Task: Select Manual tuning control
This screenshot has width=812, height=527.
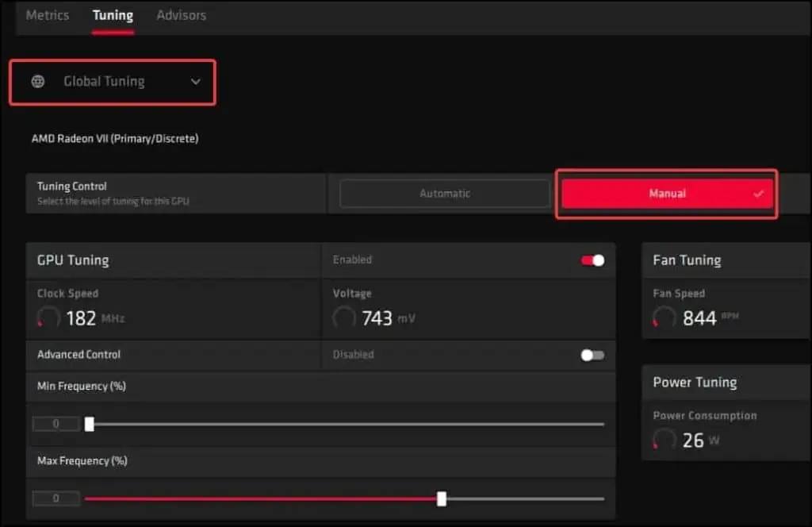Action: (x=666, y=193)
